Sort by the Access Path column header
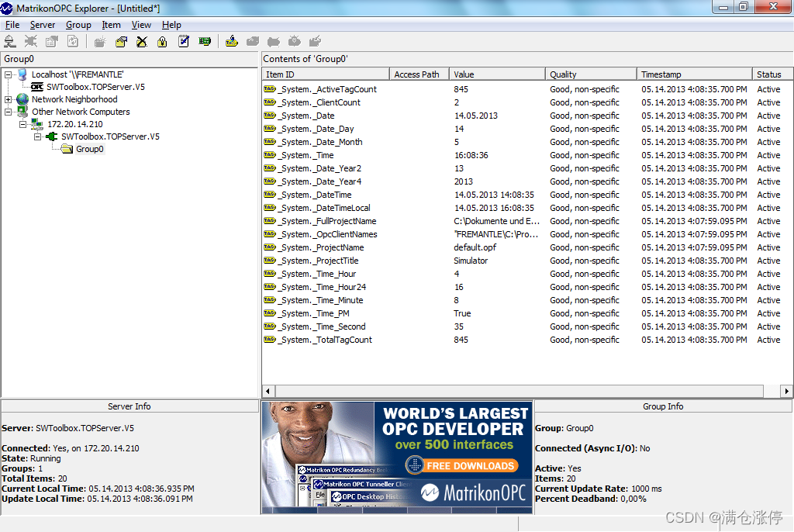The height and width of the screenshot is (532, 794). [419, 74]
